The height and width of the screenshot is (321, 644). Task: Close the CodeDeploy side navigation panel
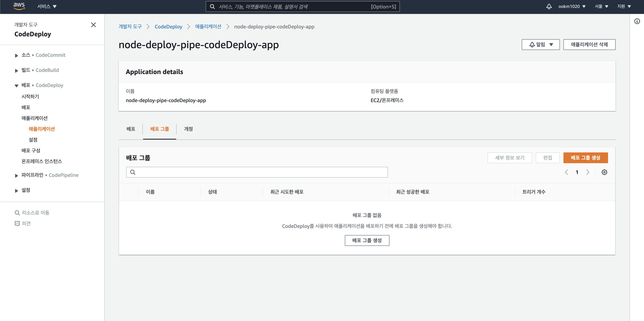[93, 25]
